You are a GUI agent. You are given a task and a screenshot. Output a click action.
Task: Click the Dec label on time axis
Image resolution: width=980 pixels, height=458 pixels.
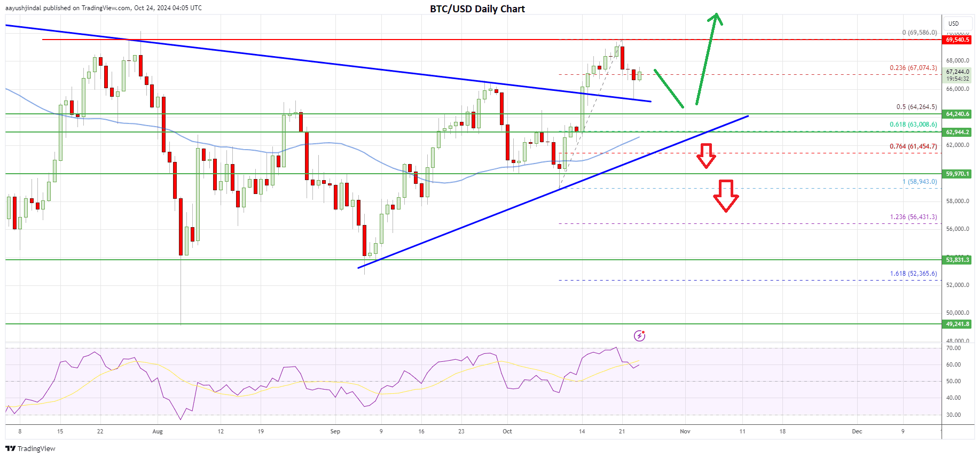[x=857, y=431]
